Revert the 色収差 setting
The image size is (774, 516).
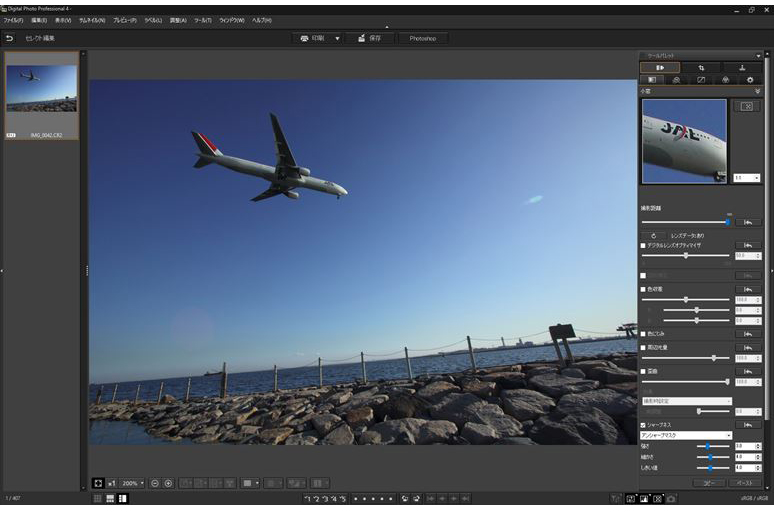coord(748,289)
